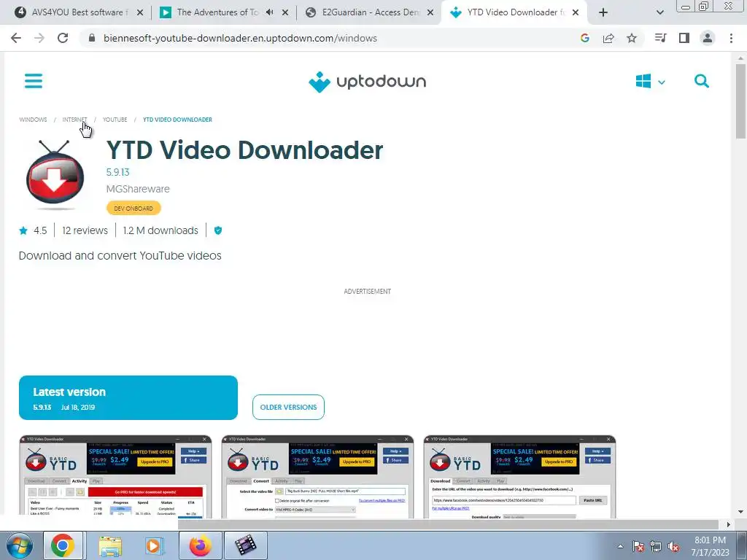The height and width of the screenshot is (560, 747).
Task: Close the E2Guardian tab
Action: (x=430, y=13)
